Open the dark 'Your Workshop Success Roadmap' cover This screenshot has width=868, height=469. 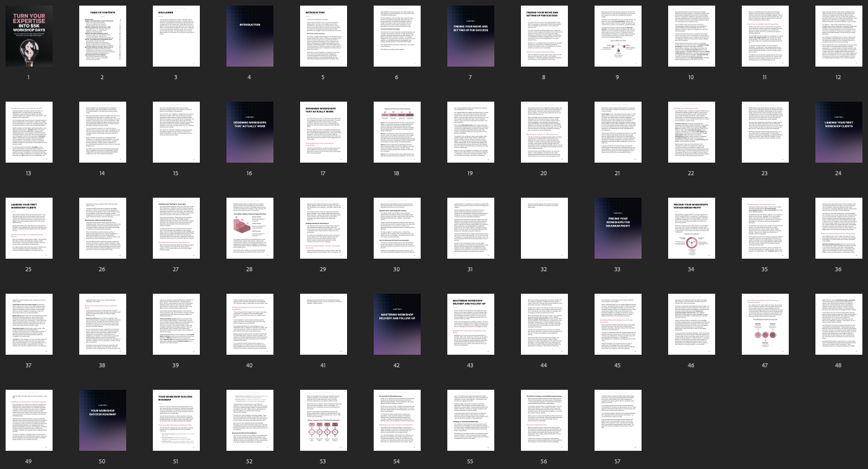click(x=102, y=421)
